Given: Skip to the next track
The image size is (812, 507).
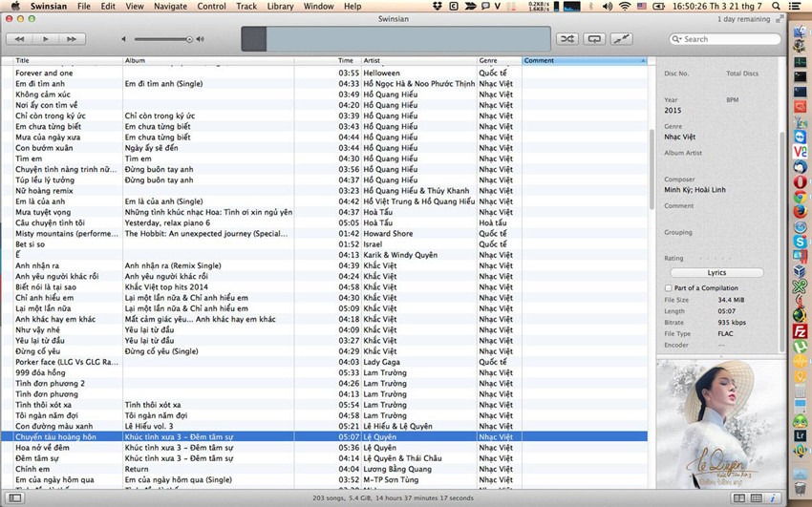Looking at the screenshot, I should coord(71,39).
